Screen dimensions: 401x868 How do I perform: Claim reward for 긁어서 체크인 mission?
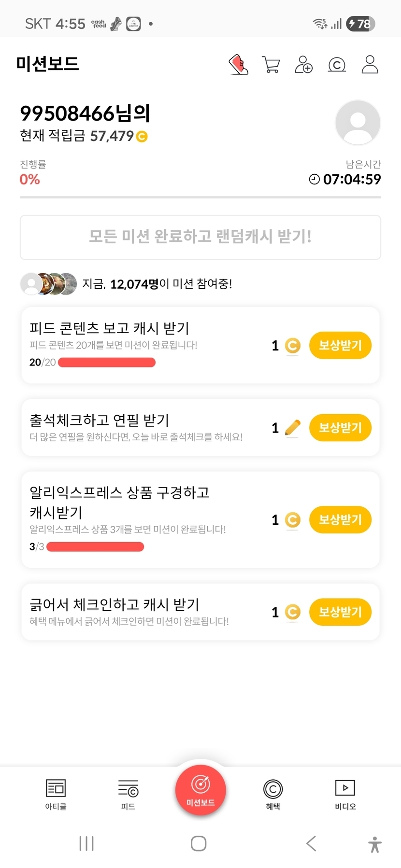coord(340,612)
